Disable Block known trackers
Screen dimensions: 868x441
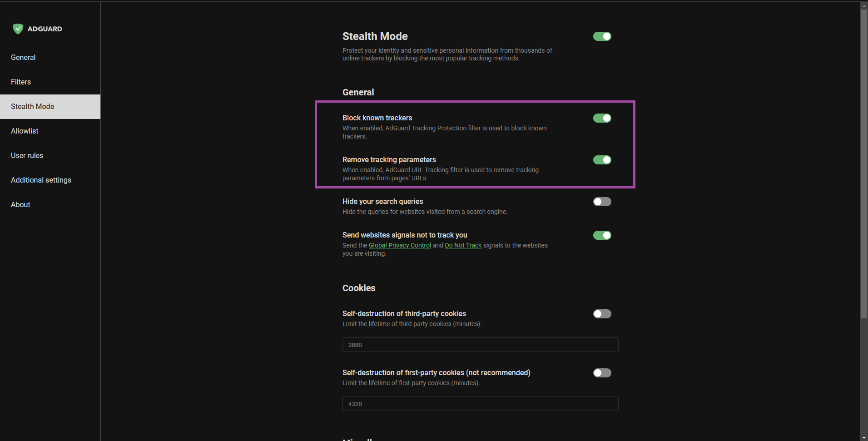[602, 118]
